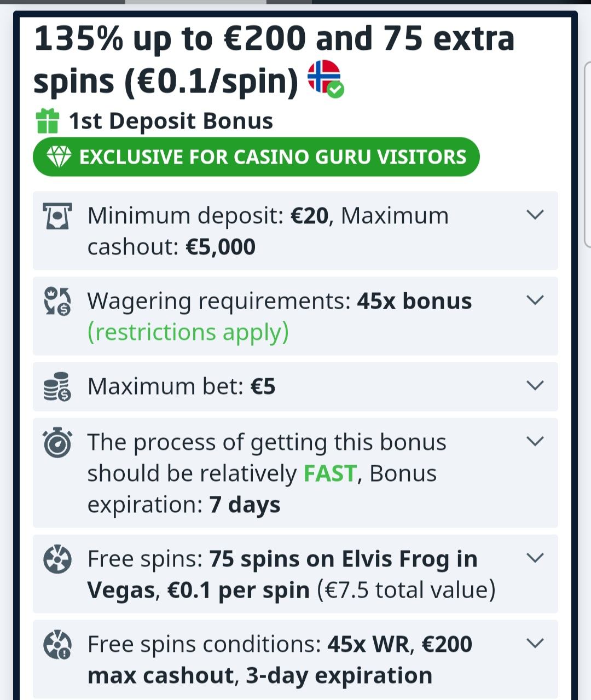Image resolution: width=591 pixels, height=700 pixels.
Task: Click the '1st Deposit Bonus' label
Action: pyautogui.click(x=171, y=121)
